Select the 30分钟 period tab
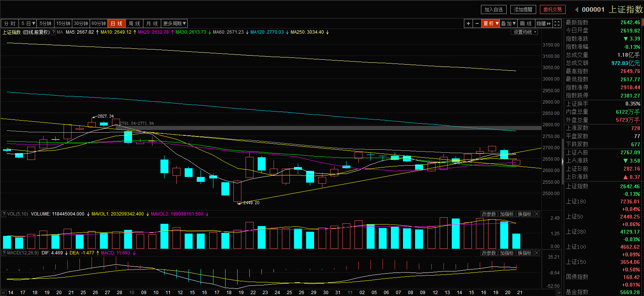 pos(81,23)
